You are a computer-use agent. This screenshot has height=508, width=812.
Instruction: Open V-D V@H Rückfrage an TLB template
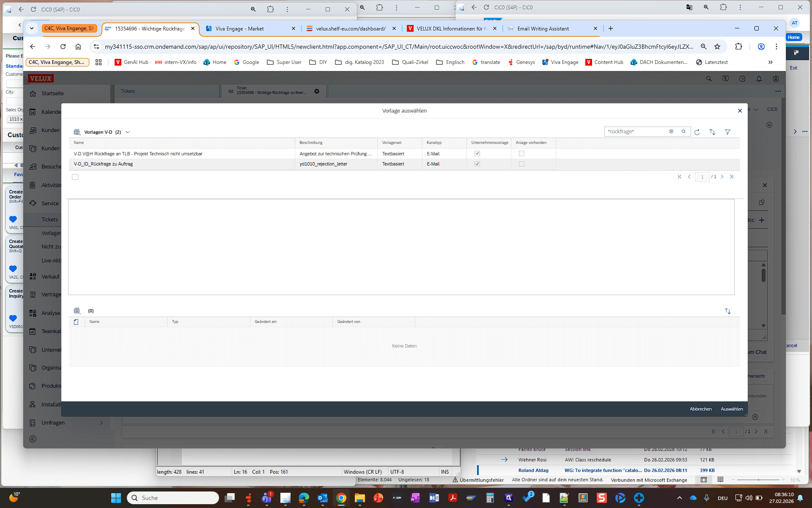click(x=138, y=154)
